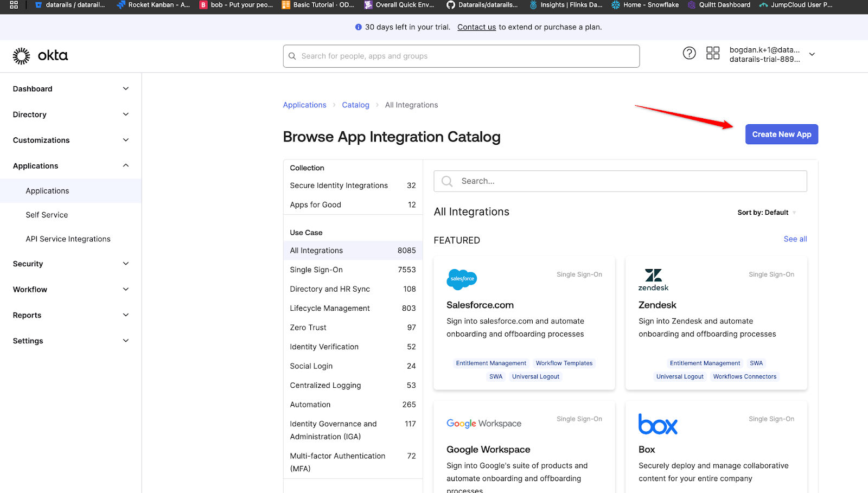This screenshot has width=868, height=493.
Task: Select Applications submenu item
Action: pos(71,191)
